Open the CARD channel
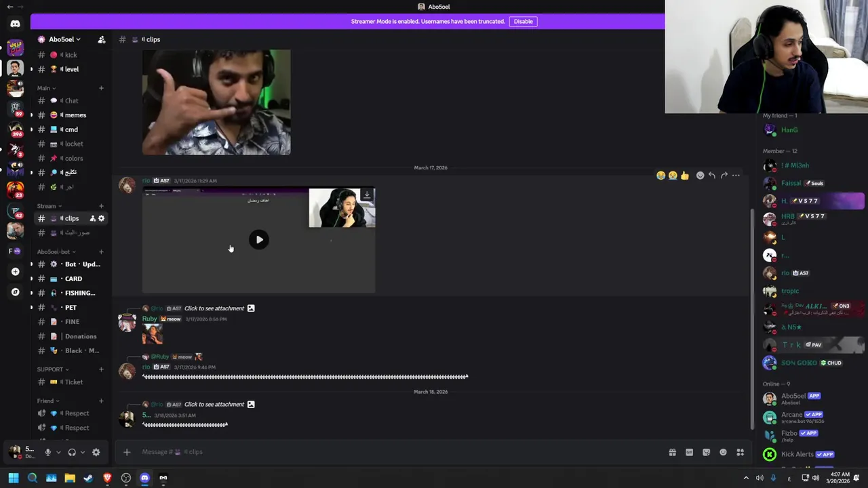The height and width of the screenshot is (488, 868). pyautogui.click(x=71, y=279)
